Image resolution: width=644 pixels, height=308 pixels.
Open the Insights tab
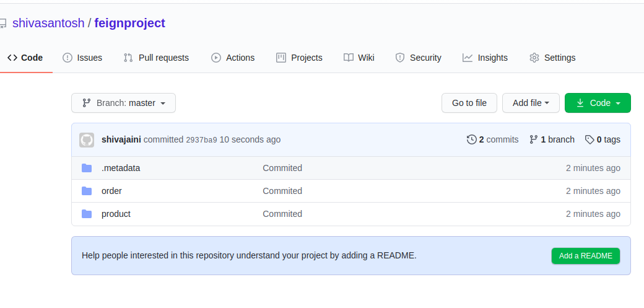(485, 58)
